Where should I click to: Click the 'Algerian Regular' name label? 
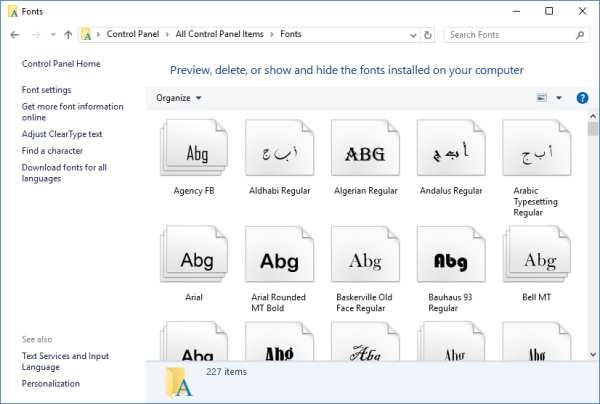(365, 191)
